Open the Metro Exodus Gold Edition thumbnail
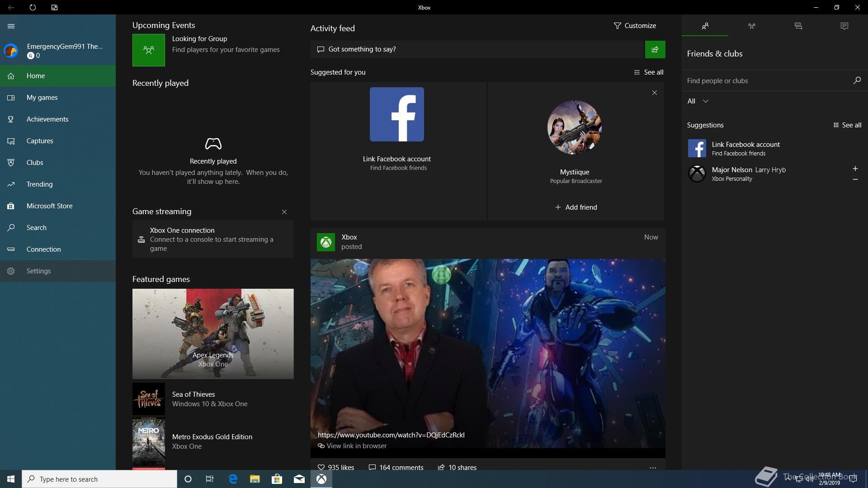The height and width of the screenshot is (488, 868). click(x=149, y=442)
